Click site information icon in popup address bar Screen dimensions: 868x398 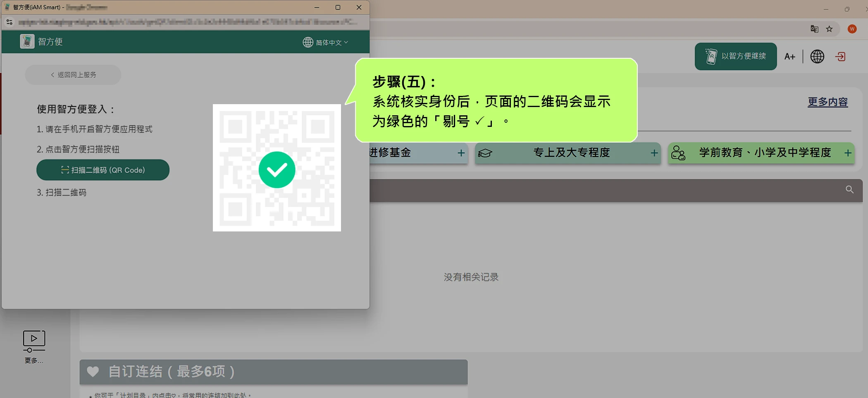coord(10,22)
